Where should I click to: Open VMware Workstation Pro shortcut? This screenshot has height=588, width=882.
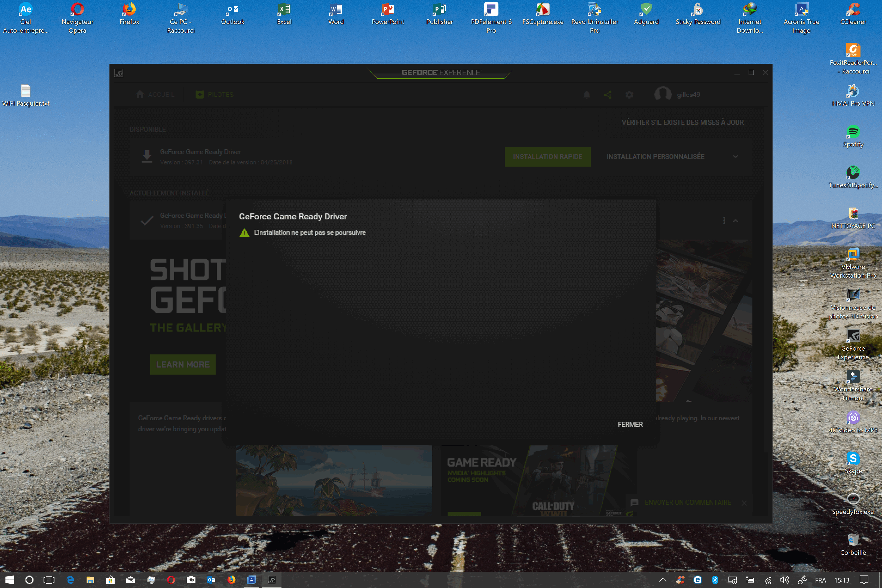coord(853,255)
